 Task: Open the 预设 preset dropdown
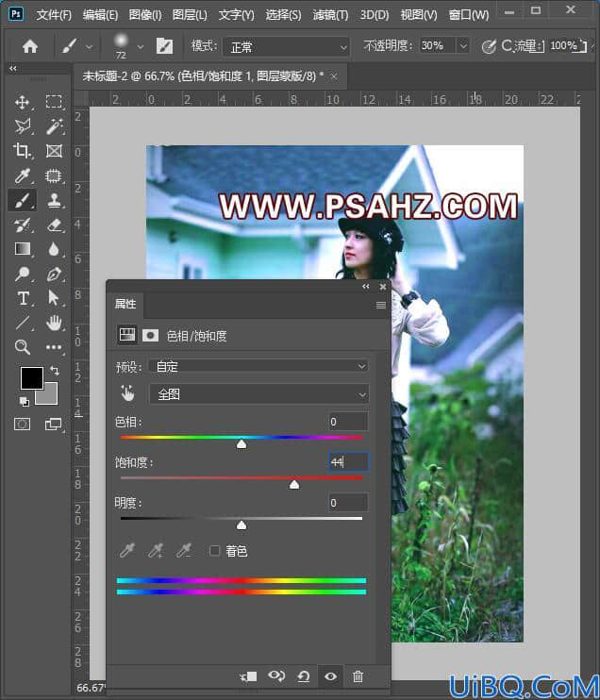[259, 367]
